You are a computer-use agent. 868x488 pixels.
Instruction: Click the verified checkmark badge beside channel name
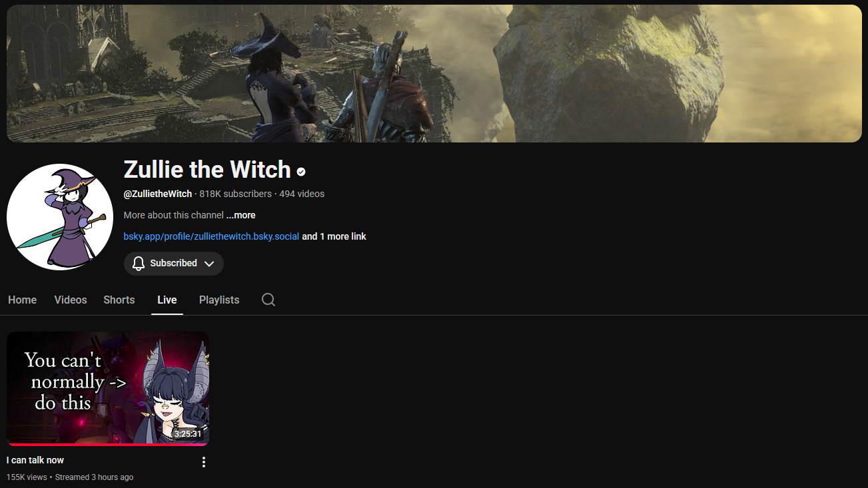pyautogui.click(x=301, y=171)
